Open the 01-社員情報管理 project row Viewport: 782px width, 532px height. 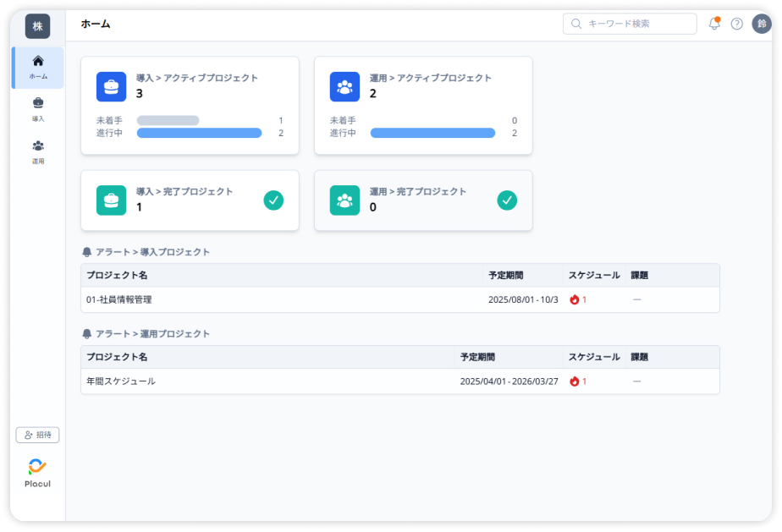119,299
